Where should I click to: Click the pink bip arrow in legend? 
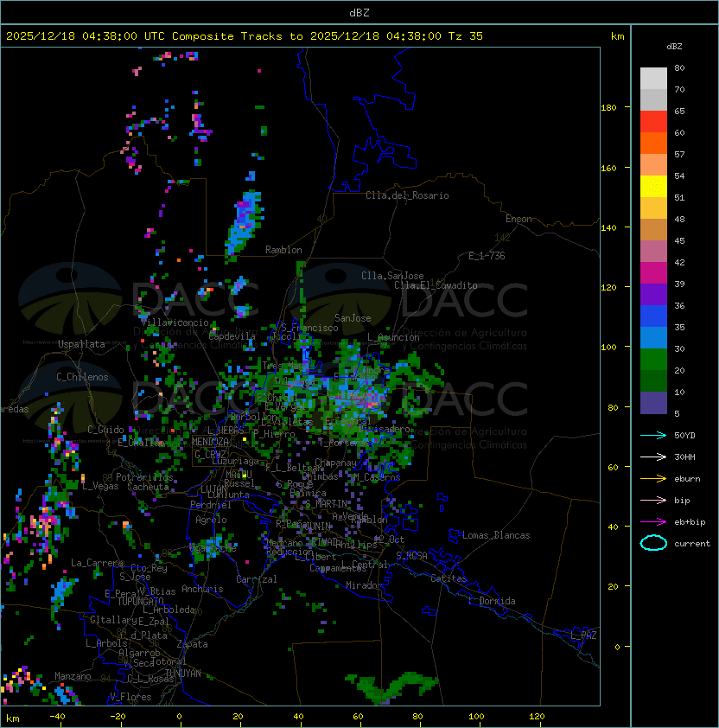(x=653, y=500)
